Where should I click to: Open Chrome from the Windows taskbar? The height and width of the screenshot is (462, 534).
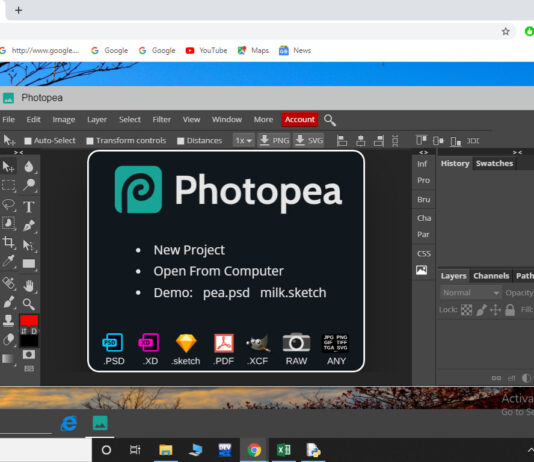[254, 450]
